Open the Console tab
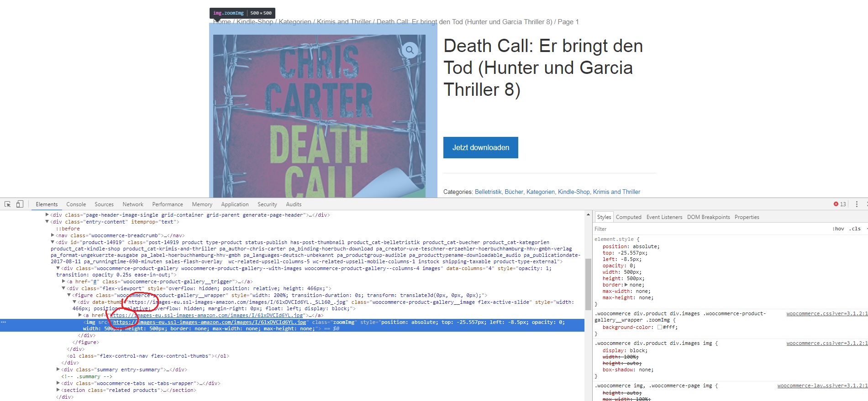This screenshot has height=401, width=868. (x=76, y=204)
